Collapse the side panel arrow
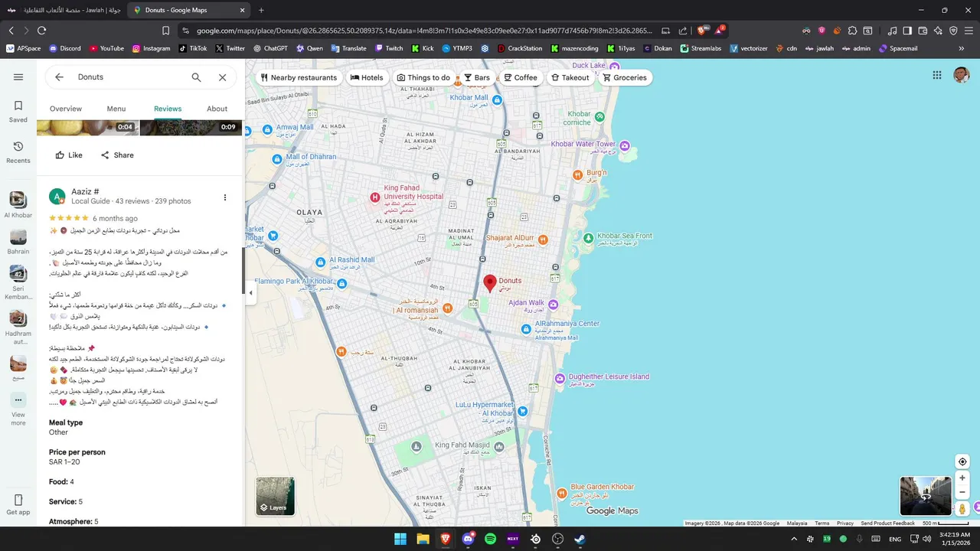This screenshot has height=551, width=980. coord(250,292)
